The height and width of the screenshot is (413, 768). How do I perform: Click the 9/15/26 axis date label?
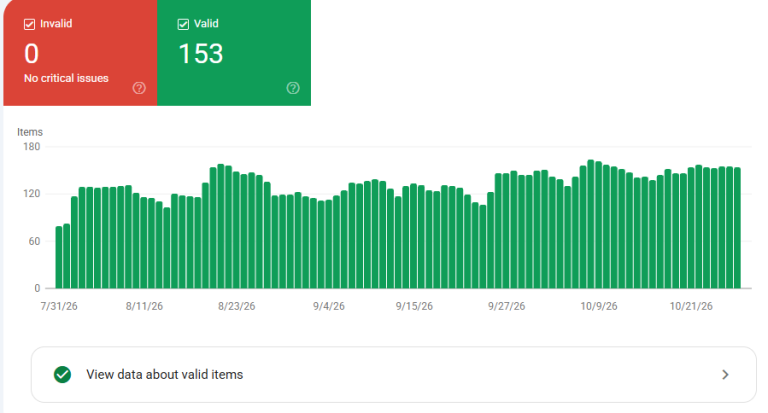point(414,306)
